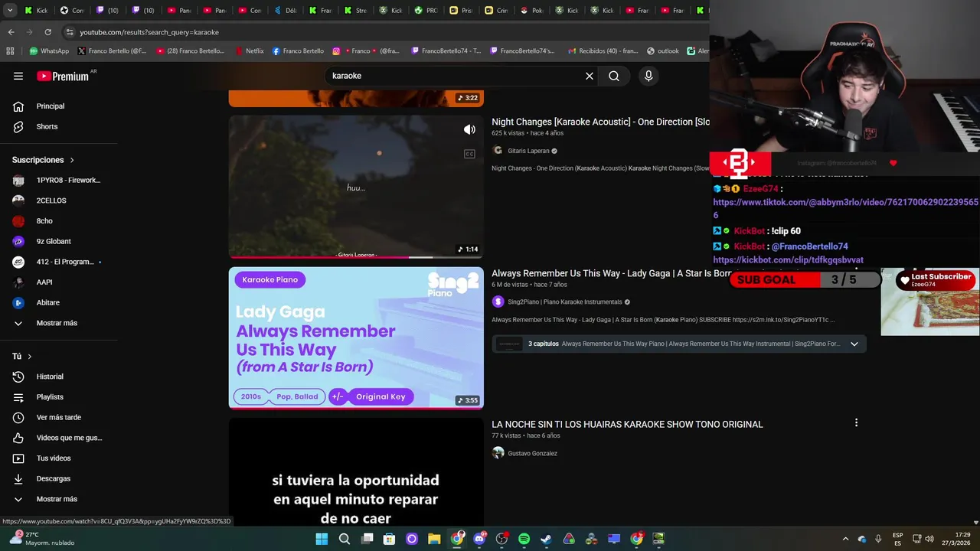Open the TikTok link in stream chat
Image resolution: width=980 pixels, height=551 pixels.
coord(845,208)
